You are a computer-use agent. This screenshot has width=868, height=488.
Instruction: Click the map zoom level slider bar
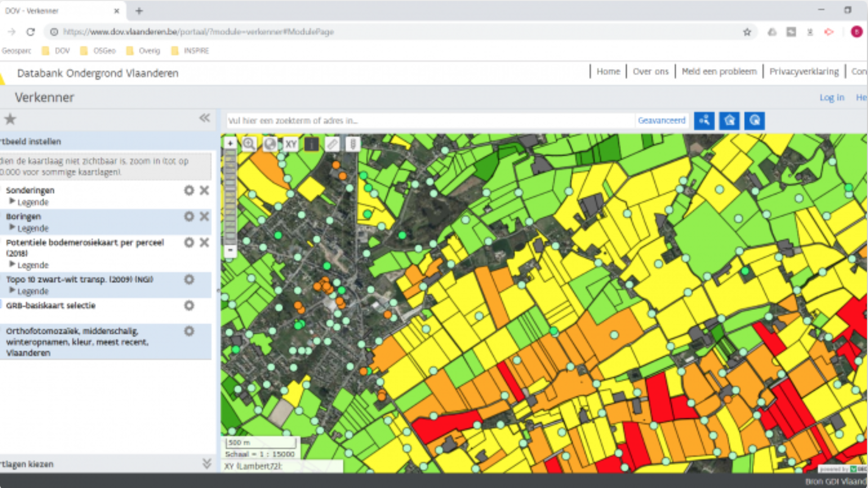pyautogui.click(x=230, y=197)
